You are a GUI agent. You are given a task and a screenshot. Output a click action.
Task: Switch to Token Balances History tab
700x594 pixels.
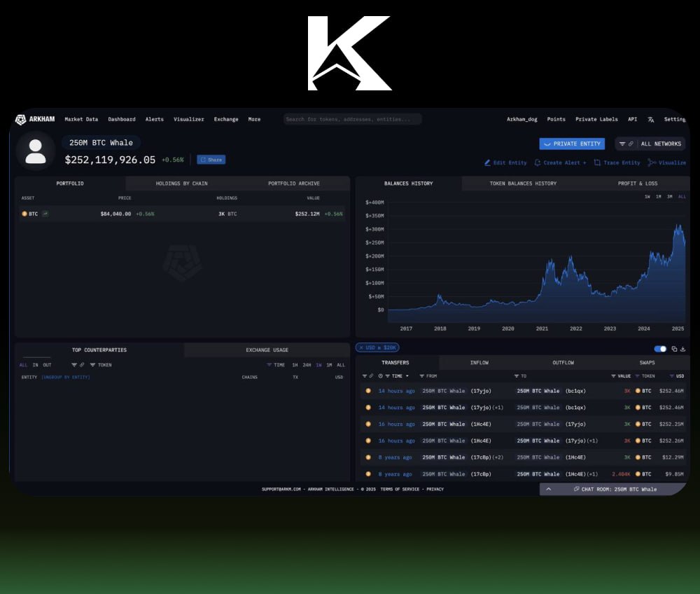click(523, 184)
